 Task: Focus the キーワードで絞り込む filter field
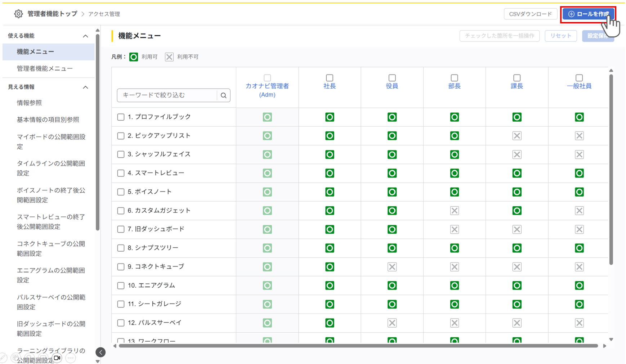(x=167, y=95)
